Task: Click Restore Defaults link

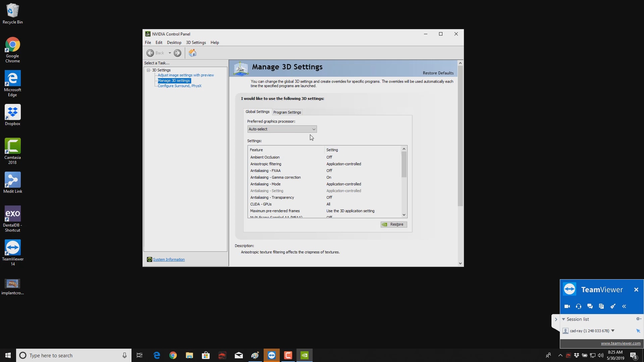Action: 438,73
